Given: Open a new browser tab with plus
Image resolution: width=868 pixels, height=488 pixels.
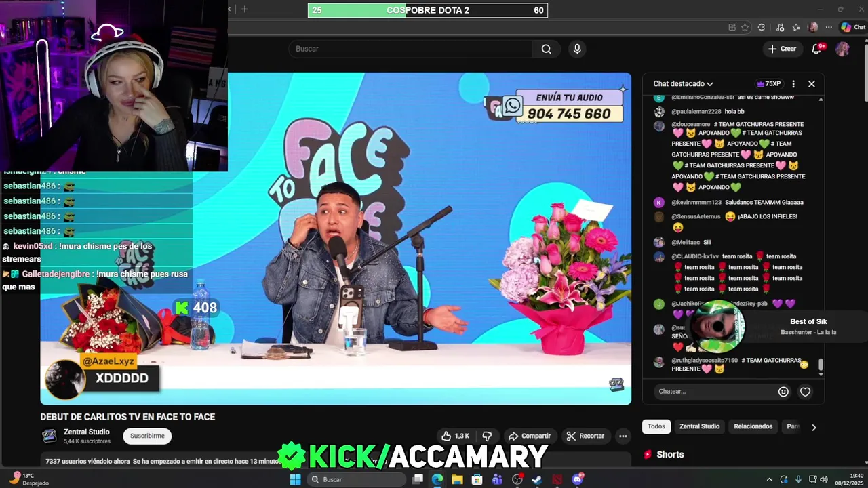Looking at the screenshot, I should coord(245,9).
